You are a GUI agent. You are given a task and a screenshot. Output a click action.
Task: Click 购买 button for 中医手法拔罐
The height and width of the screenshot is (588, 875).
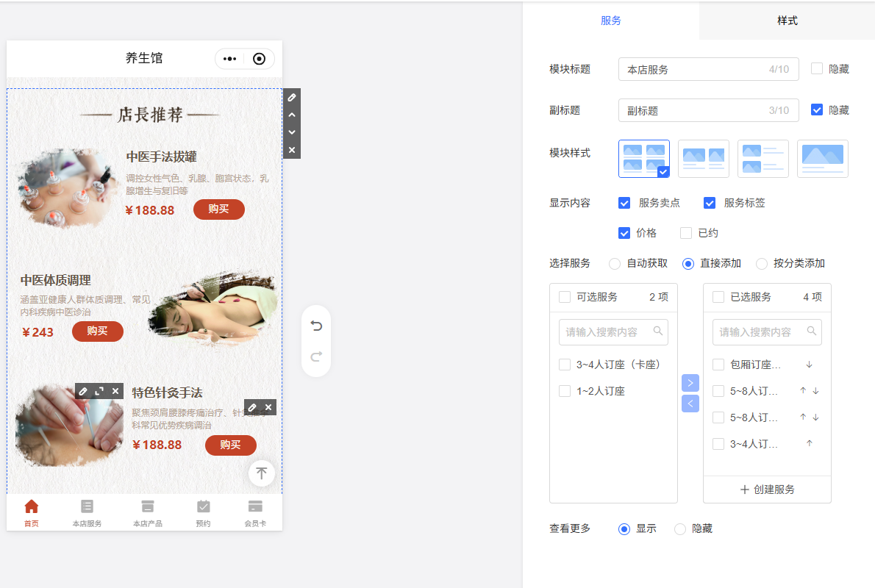coord(218,209)
